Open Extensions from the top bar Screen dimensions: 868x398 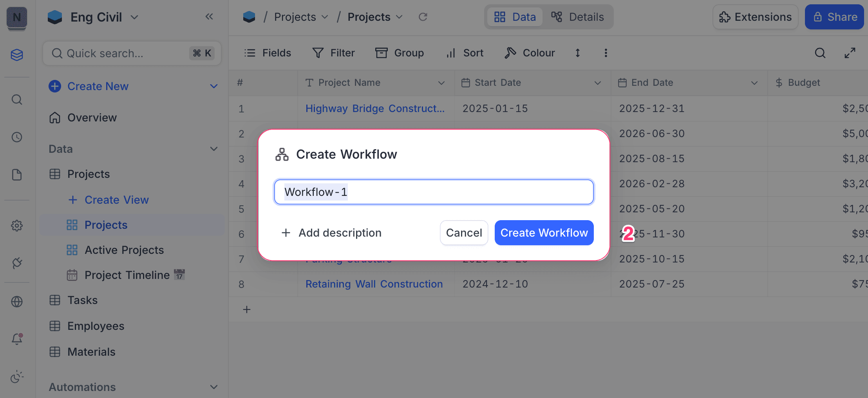click(755, 17)
